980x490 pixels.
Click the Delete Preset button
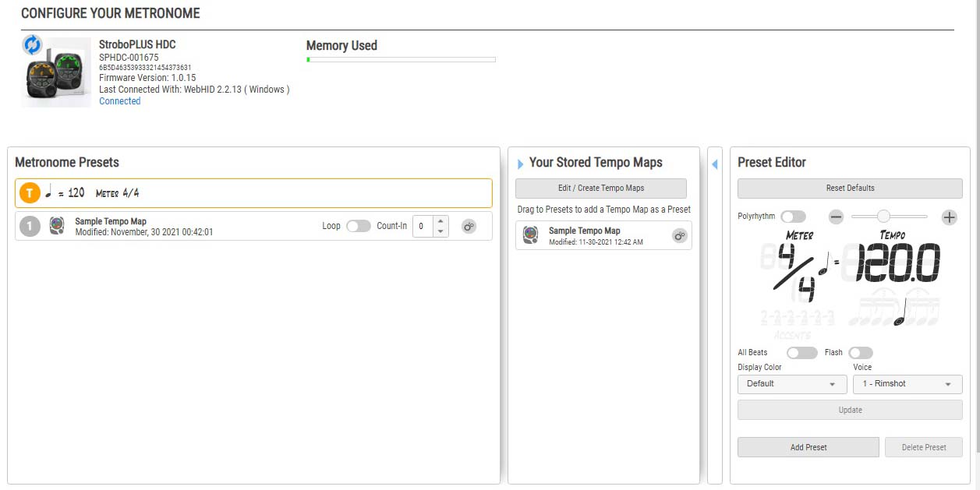tap(924, 447)
